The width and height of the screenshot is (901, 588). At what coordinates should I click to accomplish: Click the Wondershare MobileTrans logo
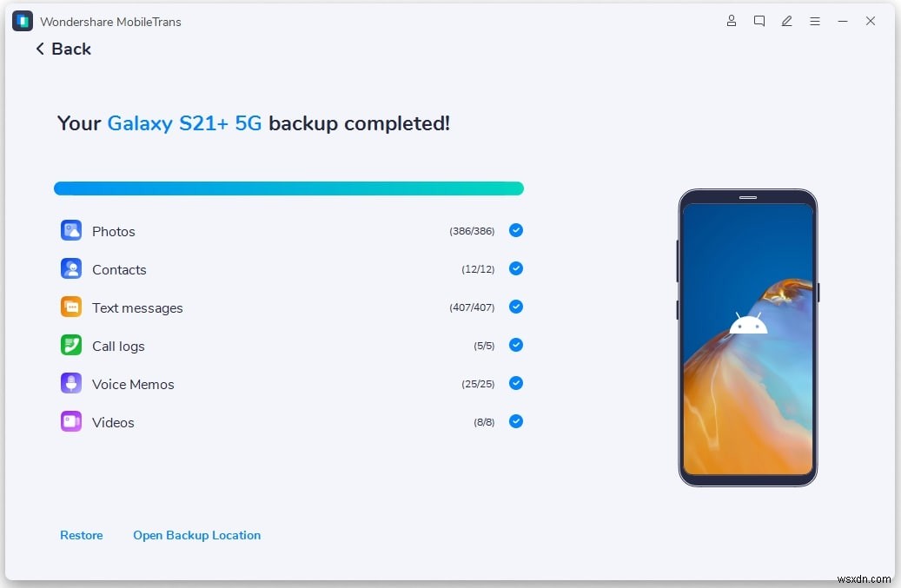[x=22, y=20]
